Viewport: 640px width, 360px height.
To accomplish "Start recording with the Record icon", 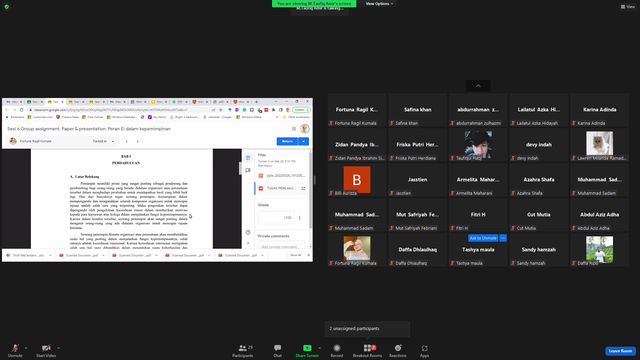I will point(337,350).
